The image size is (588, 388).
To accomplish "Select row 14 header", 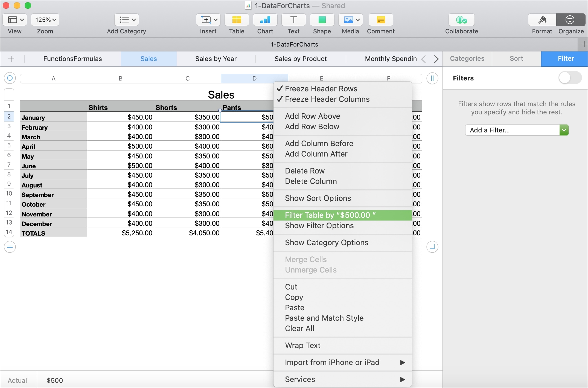I will pyautogui.click(x=9, y=232).
